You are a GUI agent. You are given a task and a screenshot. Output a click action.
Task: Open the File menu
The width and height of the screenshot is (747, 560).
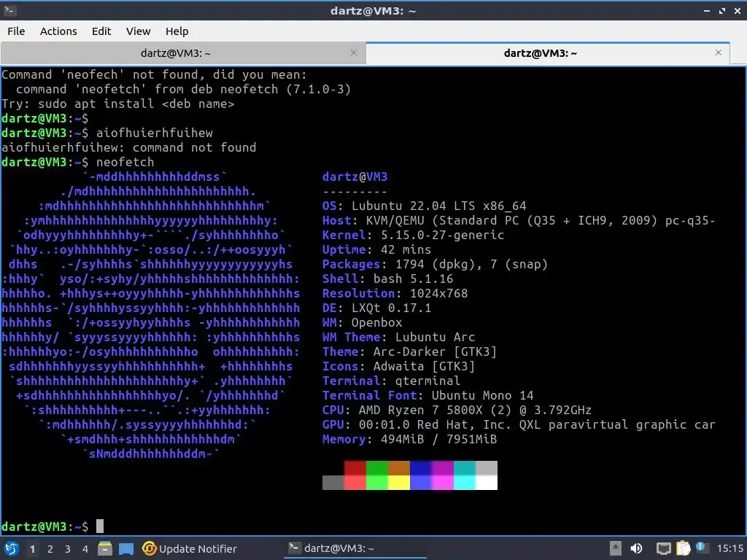[x=16, y=31]
